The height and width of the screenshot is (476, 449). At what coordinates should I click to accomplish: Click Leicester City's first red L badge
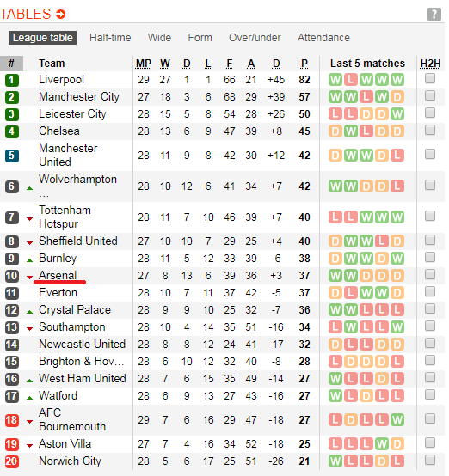(x=335, y=114)
